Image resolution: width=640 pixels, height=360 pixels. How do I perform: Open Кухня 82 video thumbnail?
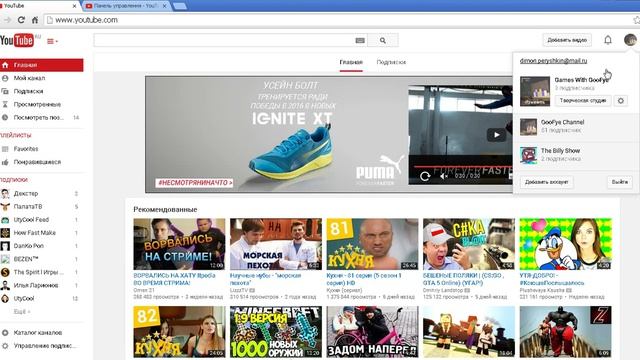[179, 332]
